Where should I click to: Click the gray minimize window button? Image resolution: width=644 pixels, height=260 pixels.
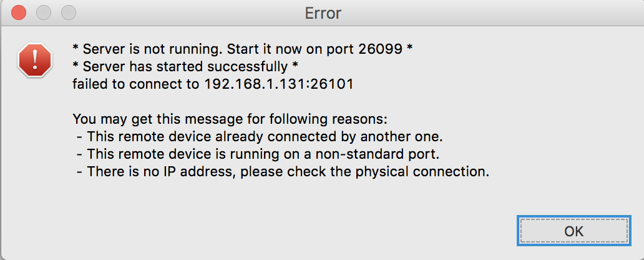[44, 12]
